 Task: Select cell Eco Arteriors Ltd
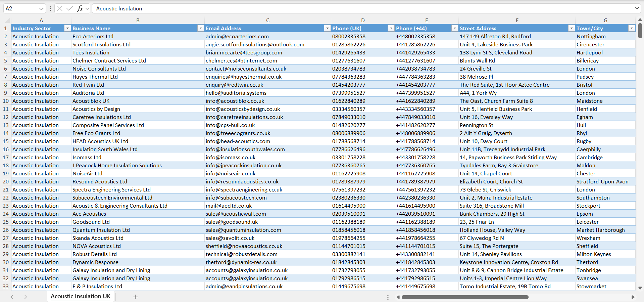tap(138, 36)
